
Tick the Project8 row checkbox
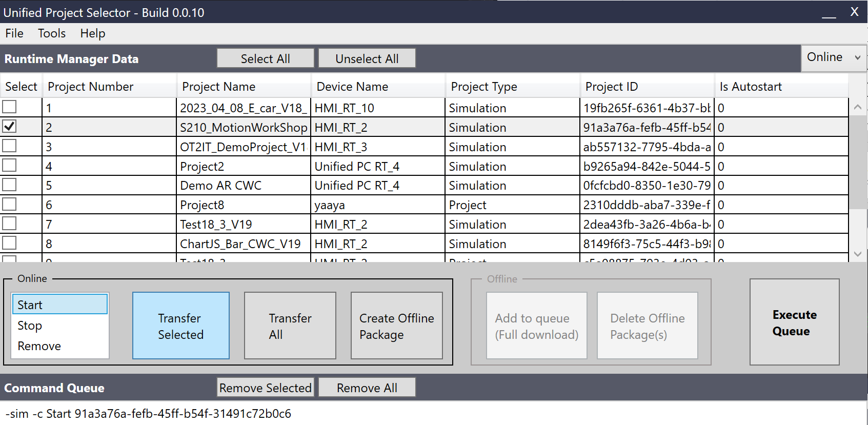[9, 204]
